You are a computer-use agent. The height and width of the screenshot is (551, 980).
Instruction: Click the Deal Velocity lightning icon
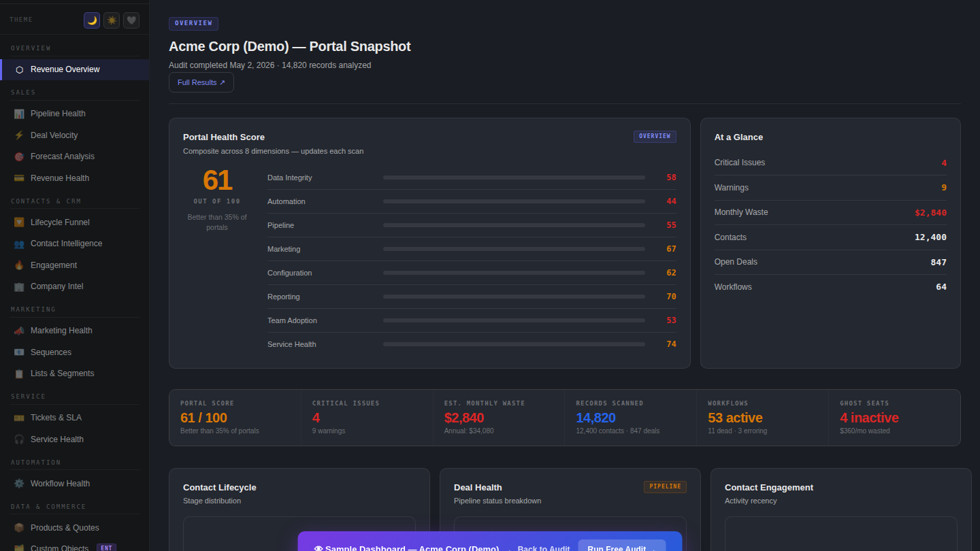[x=19, y=135]
